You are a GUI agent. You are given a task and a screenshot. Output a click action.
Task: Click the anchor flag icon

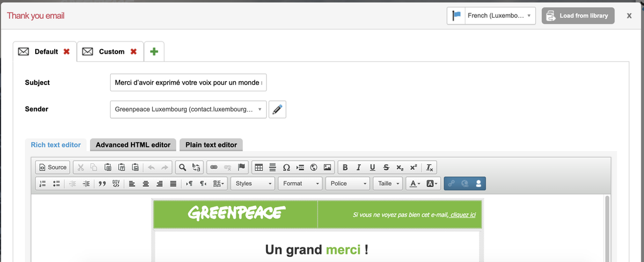(x=241, y=168)
